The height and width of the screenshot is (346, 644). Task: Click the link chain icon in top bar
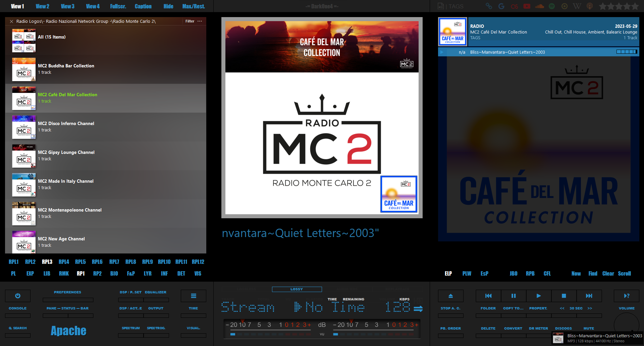489,6
